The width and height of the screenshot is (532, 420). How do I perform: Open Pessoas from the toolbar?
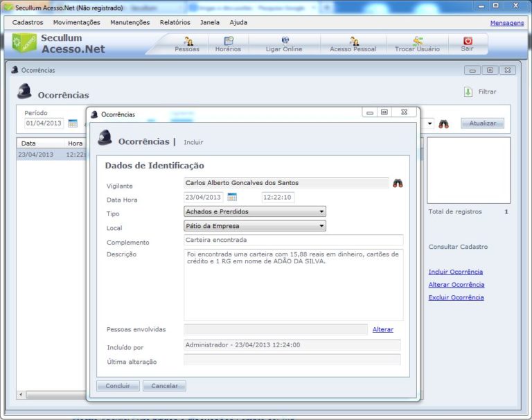coord(187,44)
